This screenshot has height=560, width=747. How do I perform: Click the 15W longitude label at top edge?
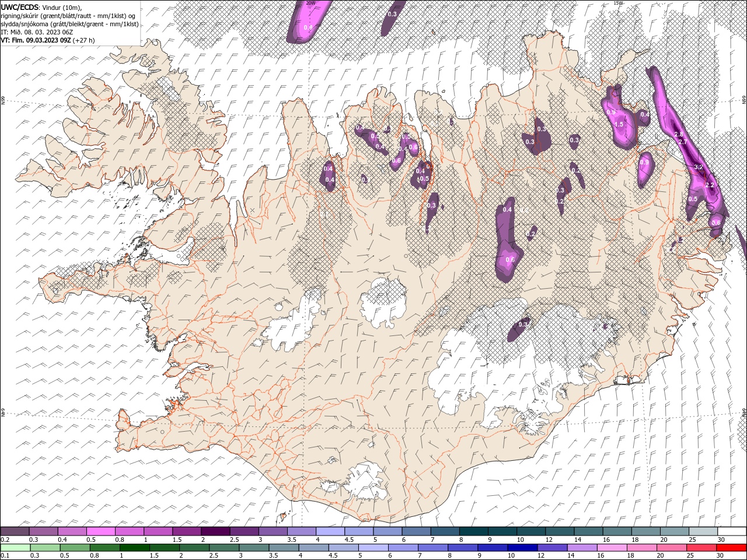(618, 3)
